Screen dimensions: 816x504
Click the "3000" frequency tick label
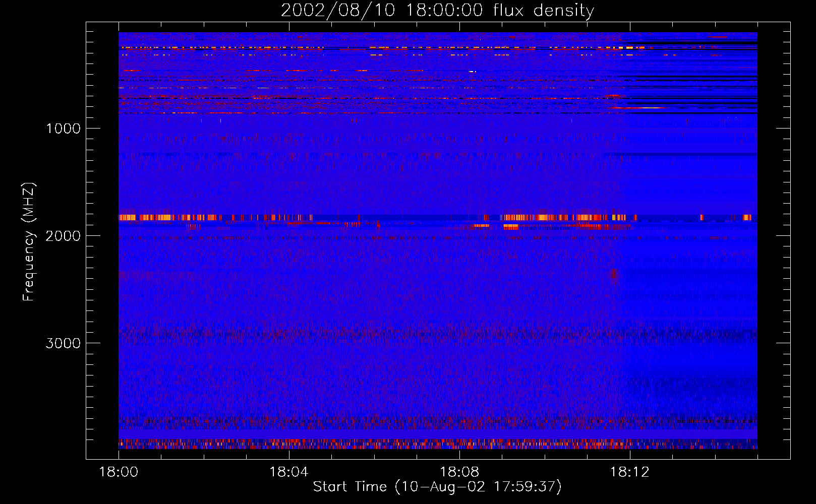coord(63,343)
